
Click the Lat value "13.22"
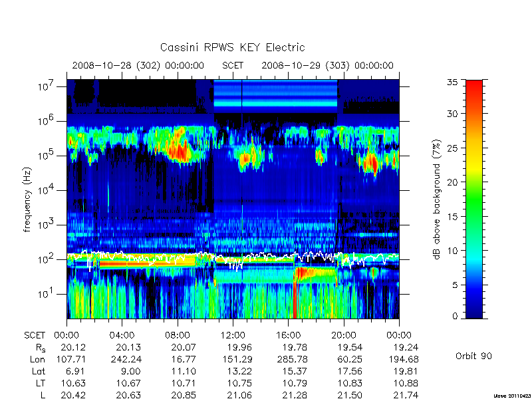239,371
